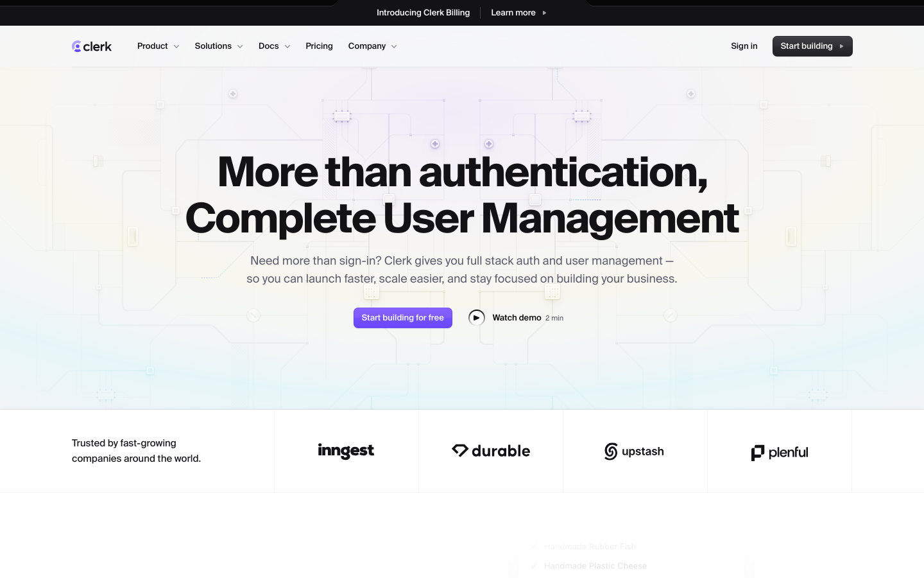Viewport: 924px width, 578px height.
Task: Click the Plenful company logo
Action: point(779,452)
